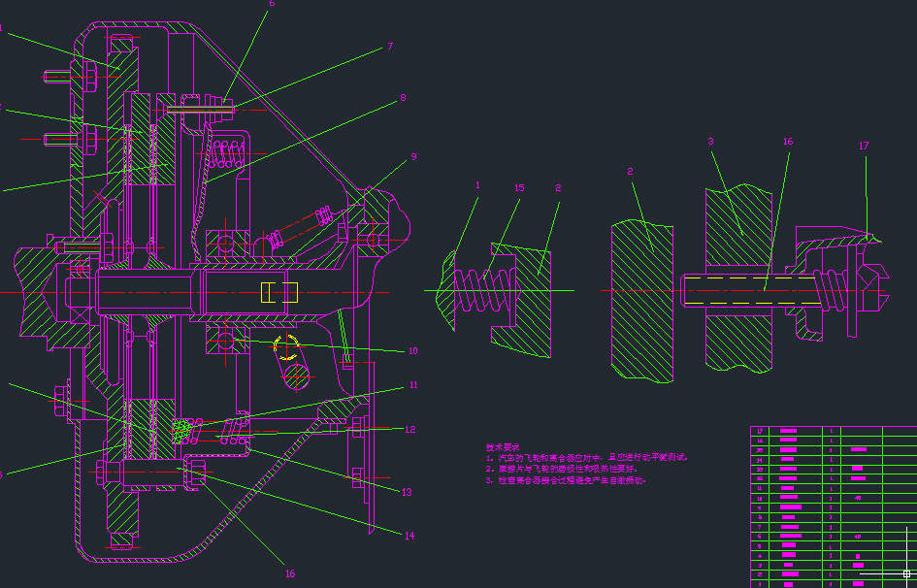Click part callout number 8 in the clutch assembly
This screenshot has width=917, height=588.
[403, 98]
